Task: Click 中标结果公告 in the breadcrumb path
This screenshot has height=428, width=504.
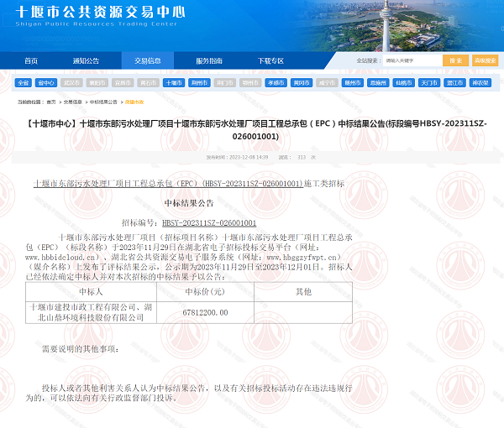Action: [102, 102]
